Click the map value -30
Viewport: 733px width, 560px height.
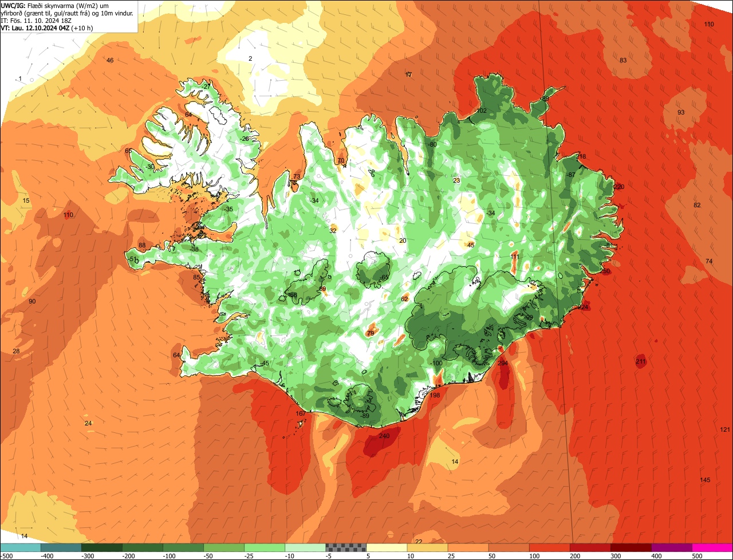(x=150, y=167)
